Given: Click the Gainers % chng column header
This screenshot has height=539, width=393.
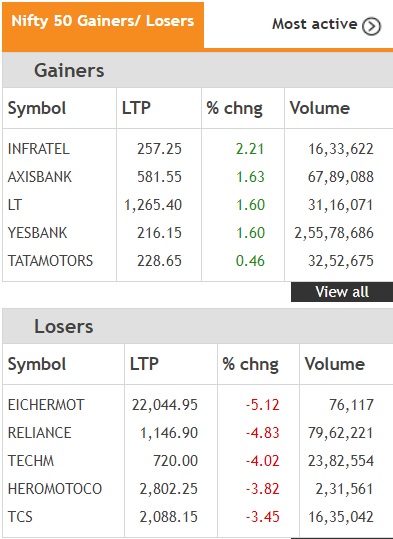Looking at the screenshot, I should coord(234,108).
